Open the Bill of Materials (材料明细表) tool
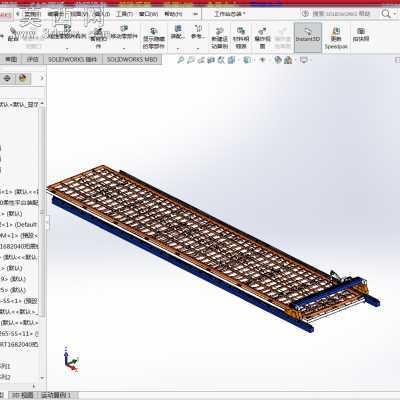Screen dimensions: 400x400 (x=241, y=38)
